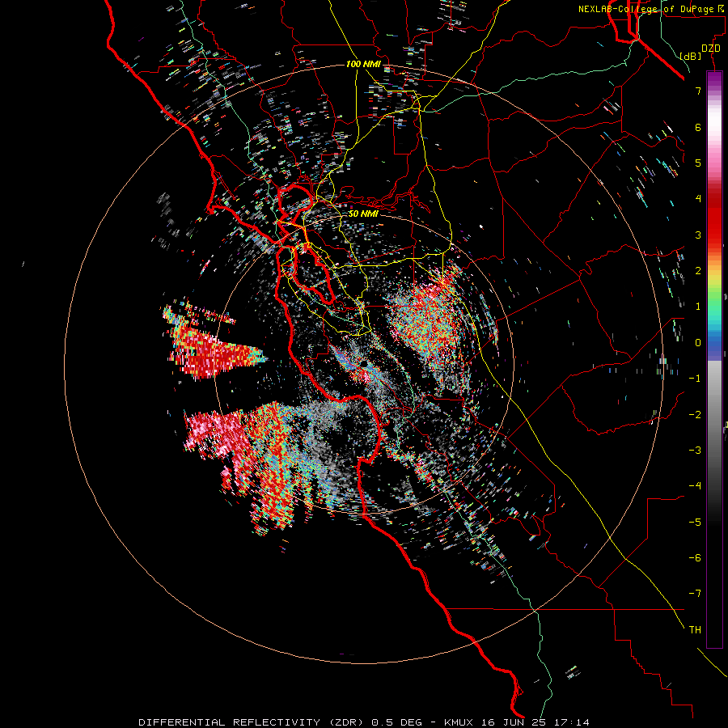Image resolution: width=728 pixels, height=728 pixels.
Task: Click DIFFERENTIAL REFLECTIVITY (ZDR) title text
Action: coord(252,722)
